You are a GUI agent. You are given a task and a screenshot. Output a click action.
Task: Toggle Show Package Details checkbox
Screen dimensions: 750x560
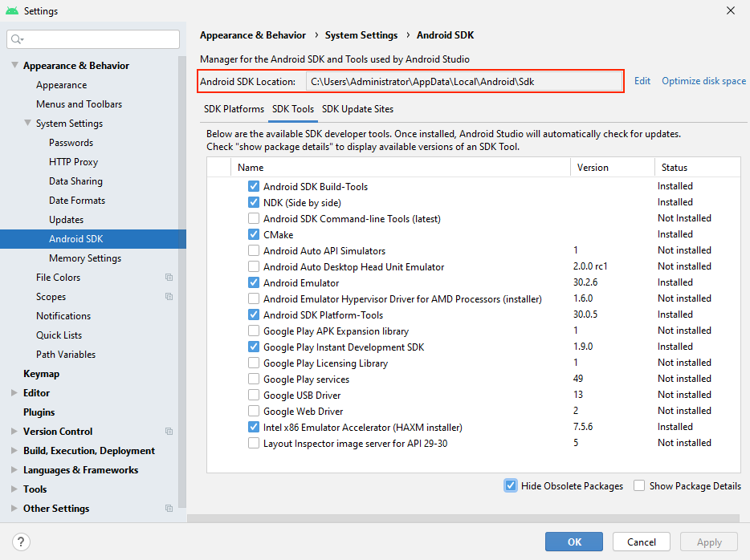(639, 485)
